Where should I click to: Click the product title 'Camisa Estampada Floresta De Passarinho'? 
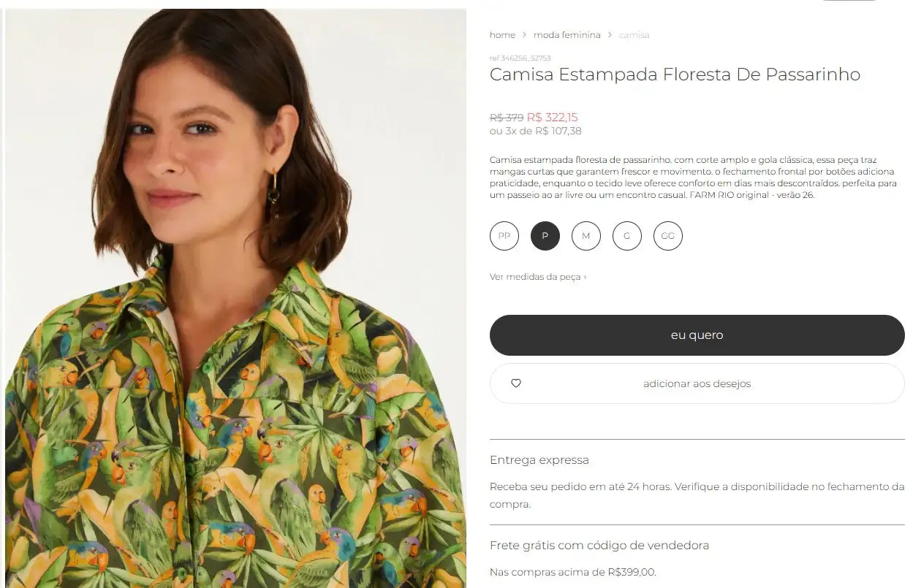(675, 74)
